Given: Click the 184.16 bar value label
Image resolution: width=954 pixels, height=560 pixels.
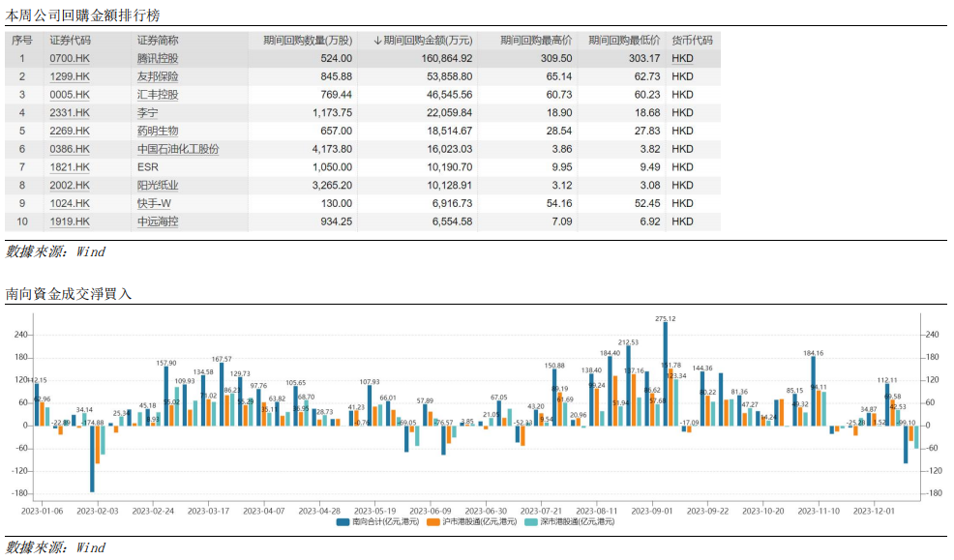Looking at the screenshot, I should 813,353.
